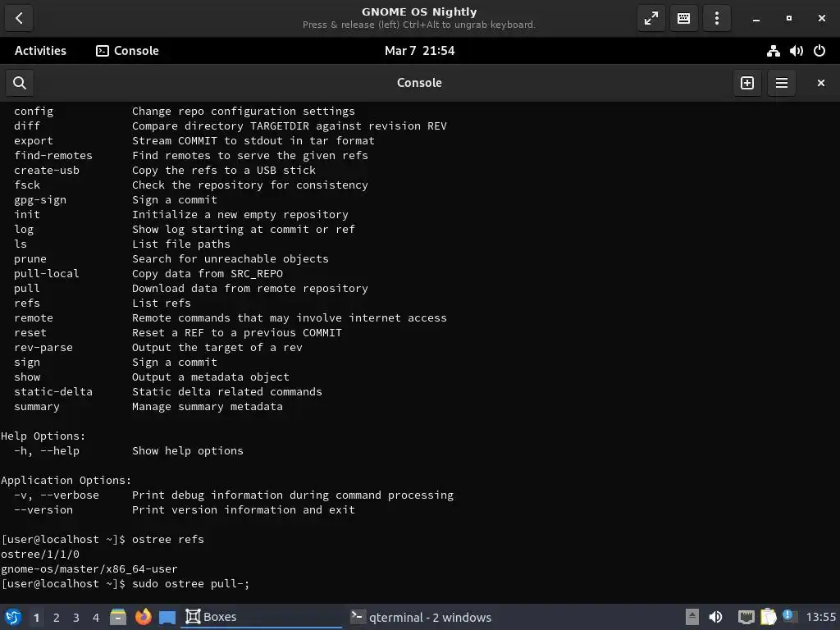Open the three-dot menu in Boxes header
Viewport: 840px width, 630px height.
717,18
